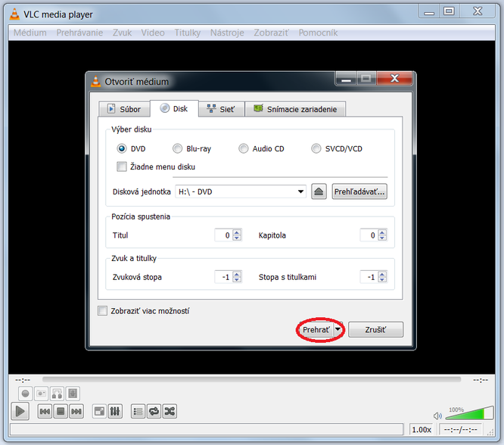Open the Prehrať dropdown arrow

point(338,329)
